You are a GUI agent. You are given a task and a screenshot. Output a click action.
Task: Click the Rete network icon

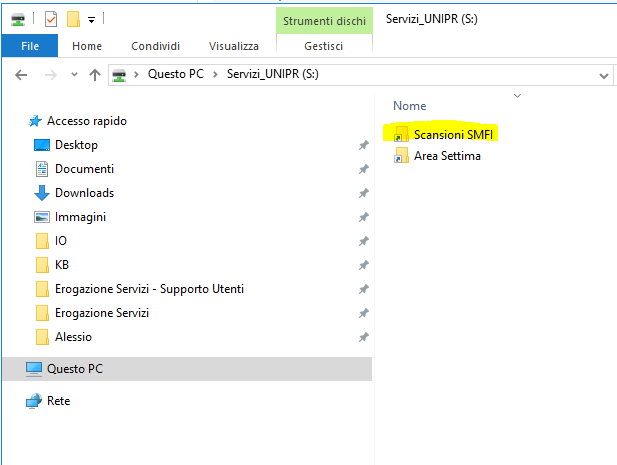pyautogui.click(x=34, y=401)
